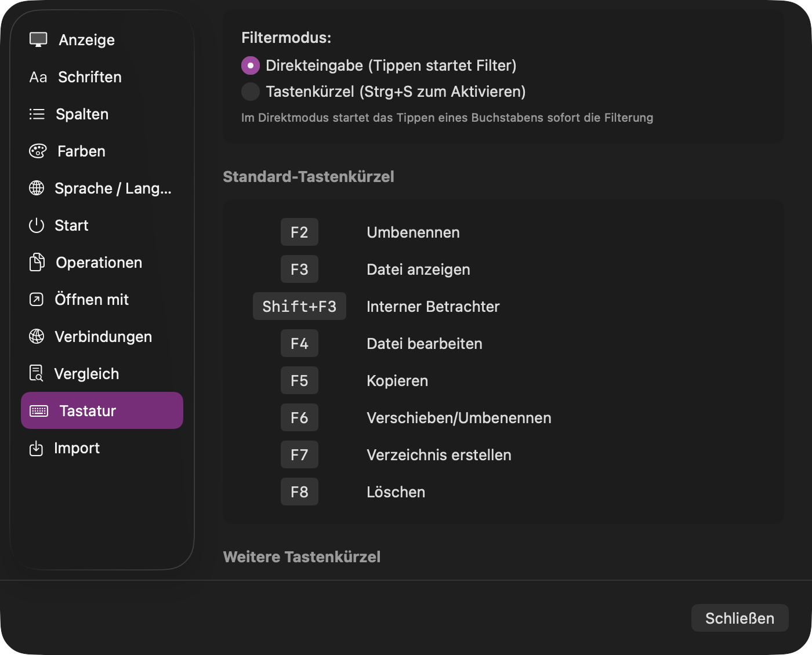The image size is (812, 655).
Task: Click the Import download icon
Action: (x=37, y=447)
